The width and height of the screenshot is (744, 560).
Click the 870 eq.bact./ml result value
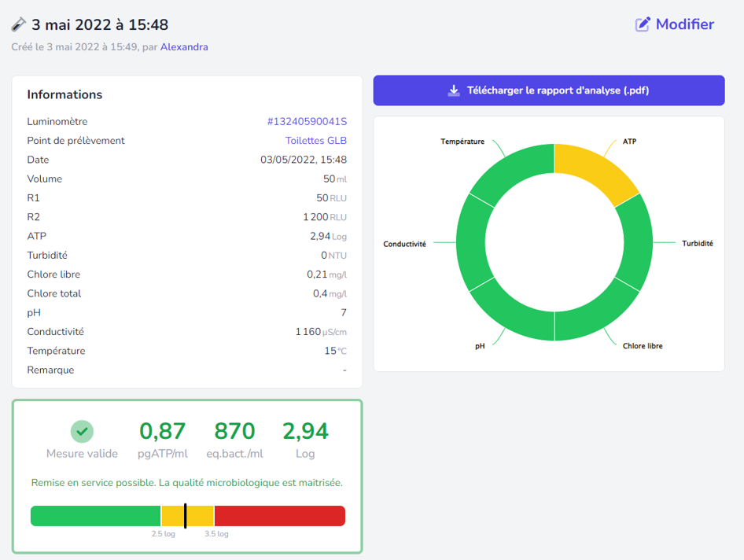click(x=234, y=431)
